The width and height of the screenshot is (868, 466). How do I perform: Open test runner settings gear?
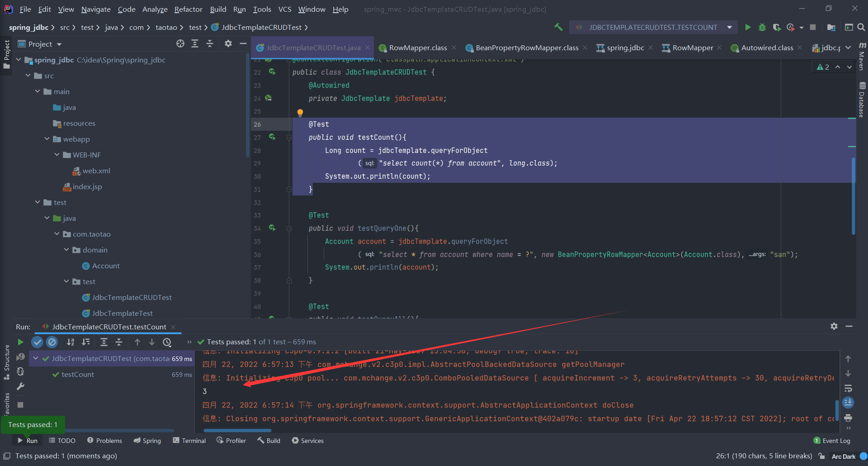click(834, 326)
